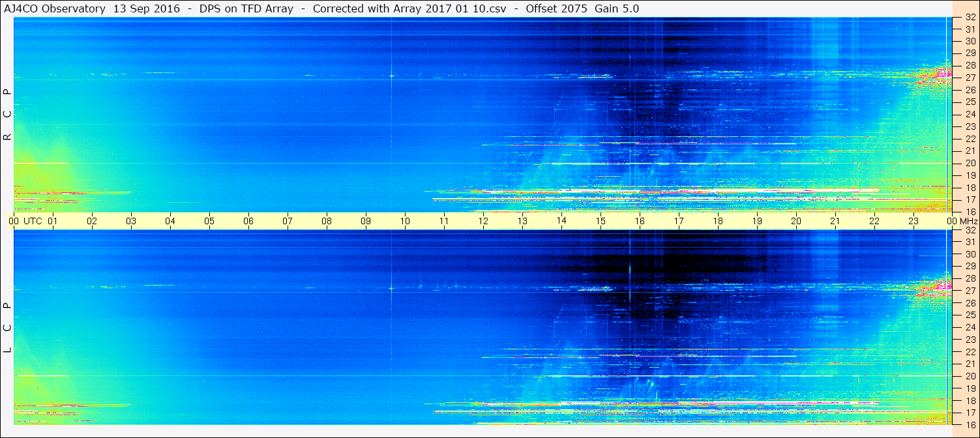
Task: Click the '10' hour label on time axis
Action: pos(405,221)
